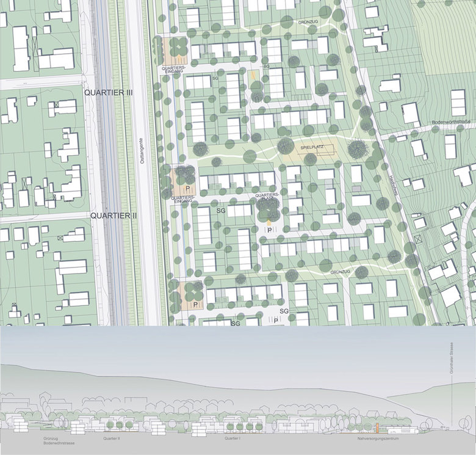
Task: Click the Quartier II label in the elevation drawing
Action: point(112,438)
